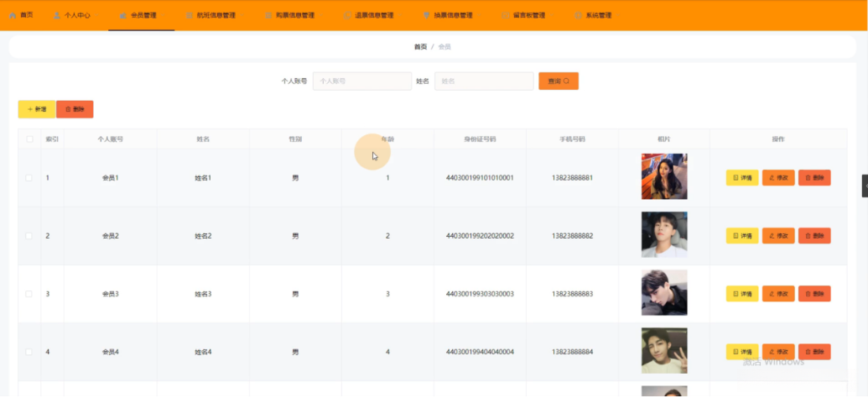Open 详情 for 会员2
The image size is (868, 398).
(x=742, y=236)
